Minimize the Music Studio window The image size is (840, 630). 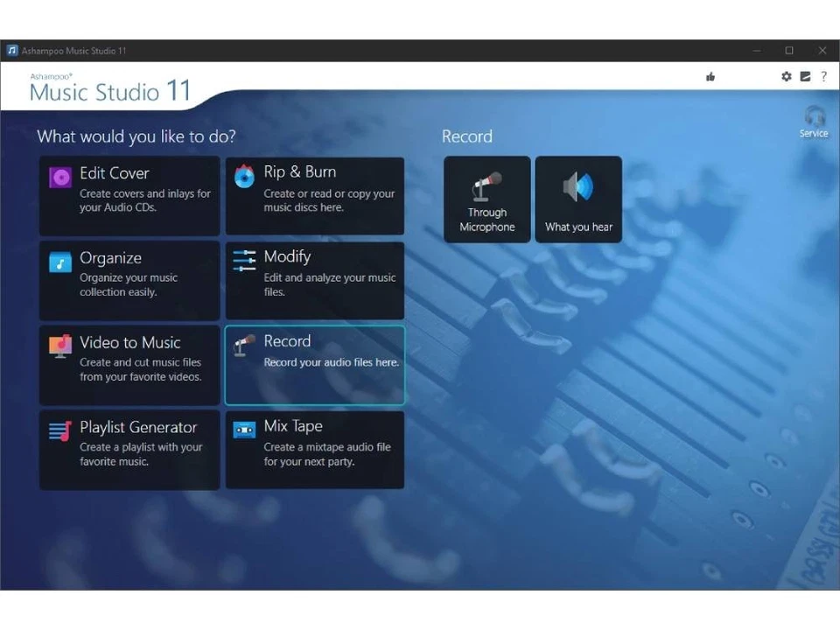[756, 51]
